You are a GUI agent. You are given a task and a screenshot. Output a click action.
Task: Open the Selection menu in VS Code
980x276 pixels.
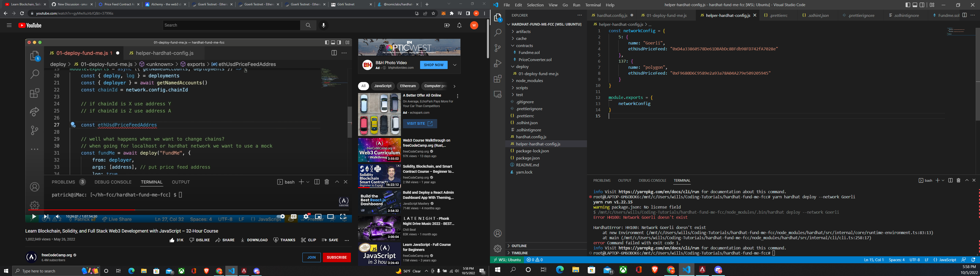pyautogui.click(x=535, y=5)
